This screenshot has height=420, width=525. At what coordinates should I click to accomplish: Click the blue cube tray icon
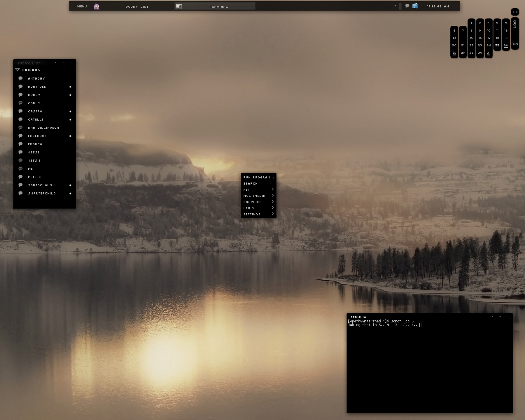point(415,6)
